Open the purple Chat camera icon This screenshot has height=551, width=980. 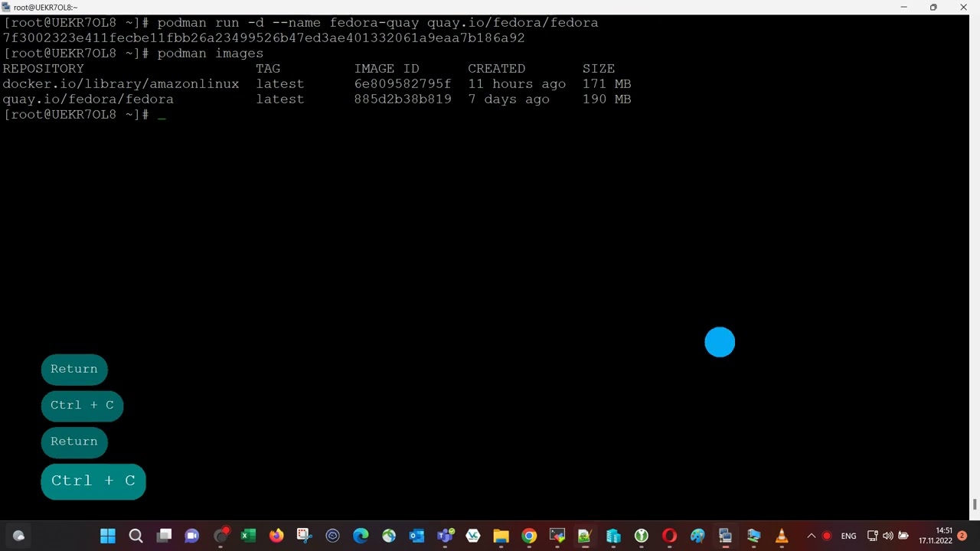(192, 536)
